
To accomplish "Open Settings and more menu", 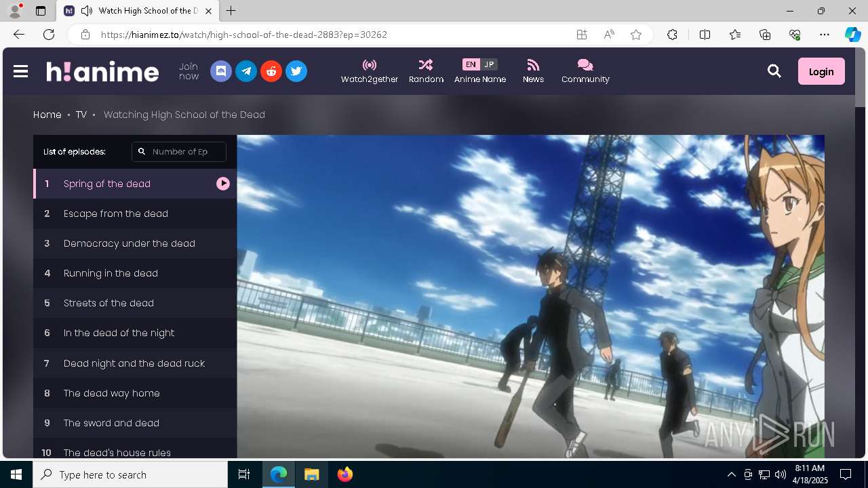I will [x=825, y=35].
